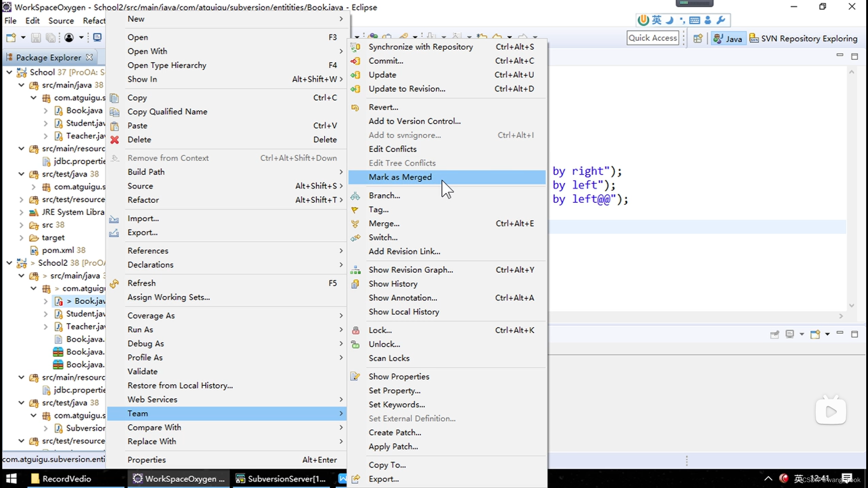The height and width of the screenshot is (488, 868).
Task: Open the Windows Start button
Action: (11, 479)
